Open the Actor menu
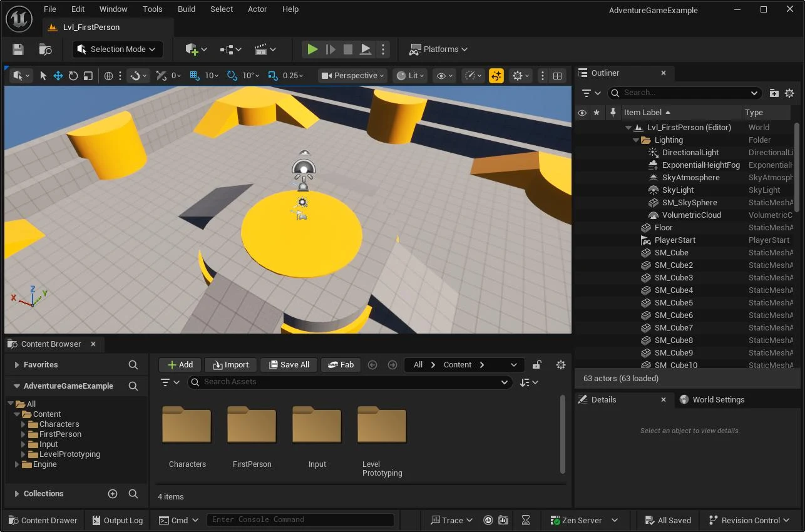The height and width of the screenshot is (532, 805). pyautogui.click(x=257, y=9)
